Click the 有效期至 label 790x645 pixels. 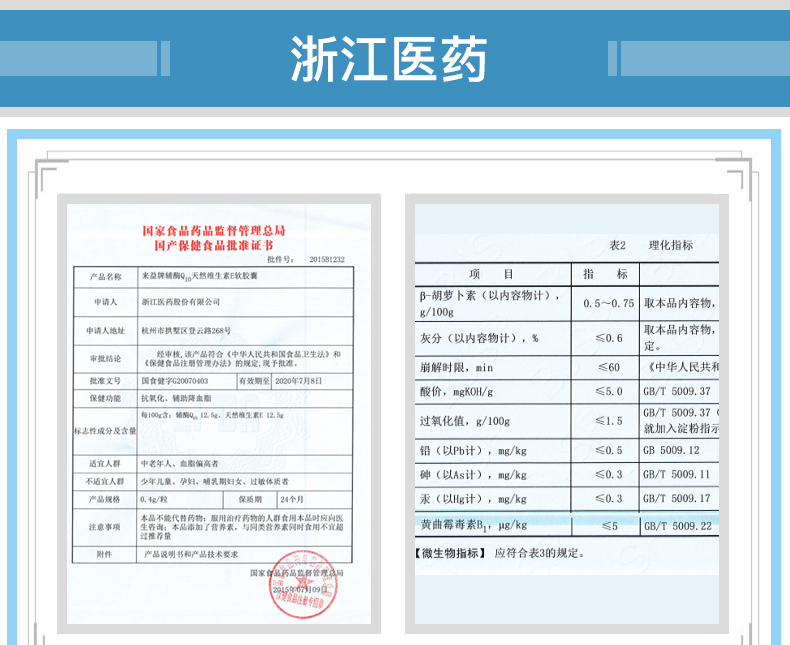pos(254,381)
